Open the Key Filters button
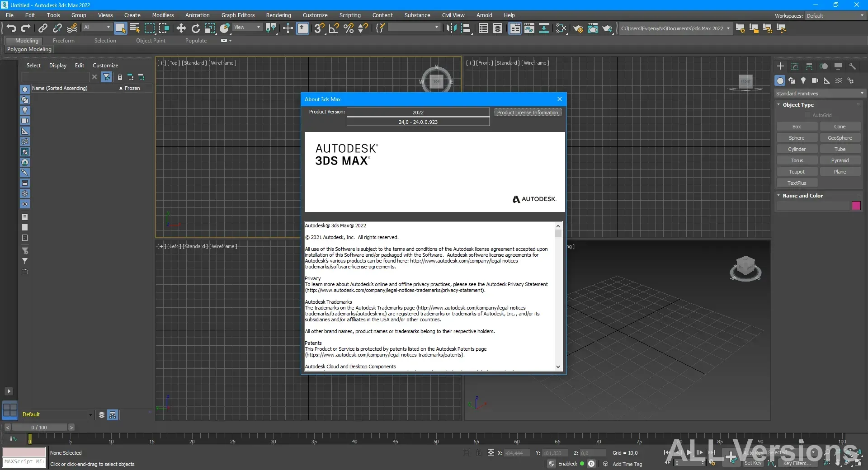Image resolution: width=868 pixels, height=470 pixels. (797, 463)
